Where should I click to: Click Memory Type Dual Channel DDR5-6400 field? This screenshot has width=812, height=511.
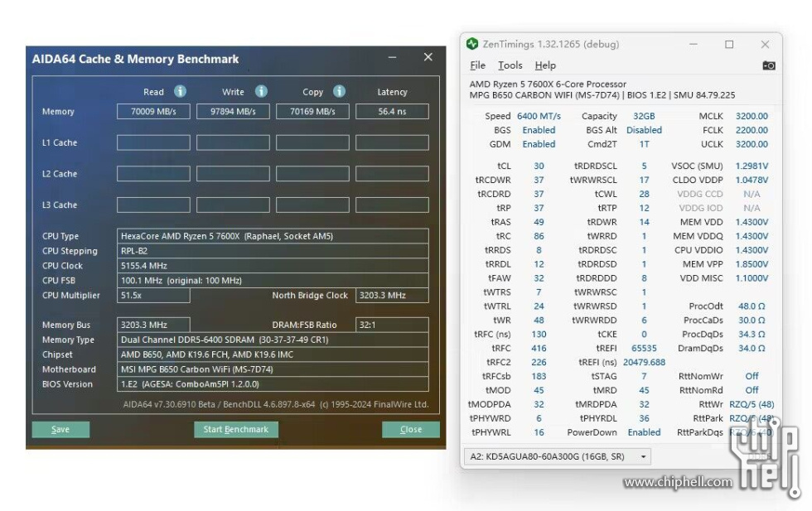[x=273, y=340]
